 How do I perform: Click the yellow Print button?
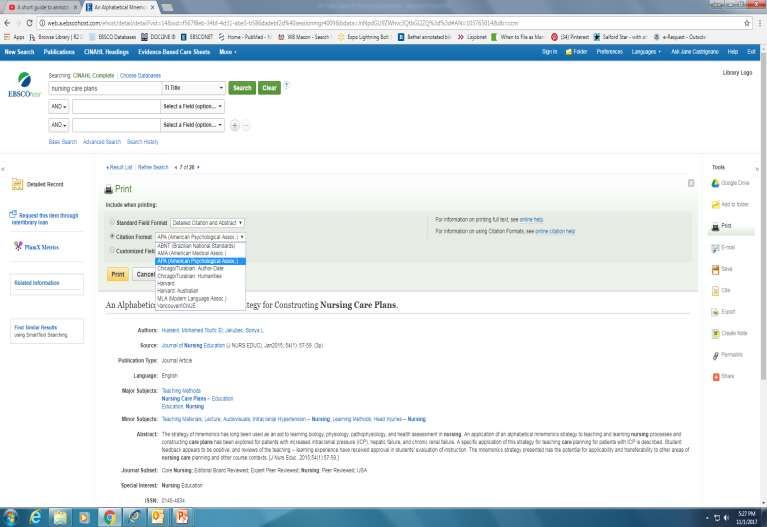118,275
